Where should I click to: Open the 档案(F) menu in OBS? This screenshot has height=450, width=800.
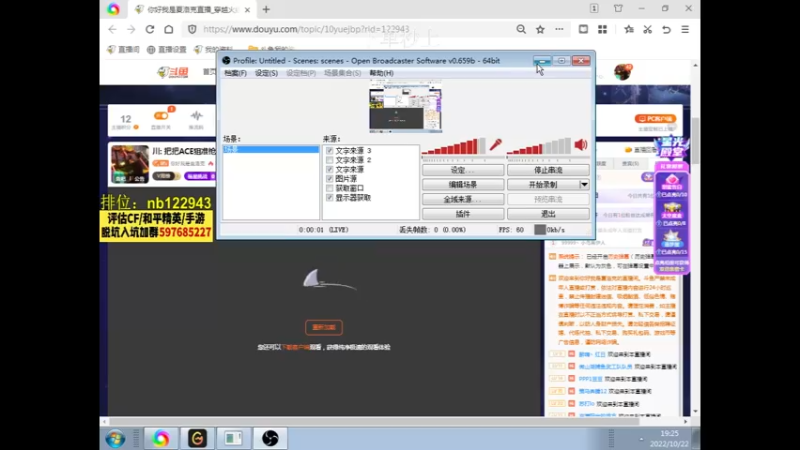coord(235,73)
